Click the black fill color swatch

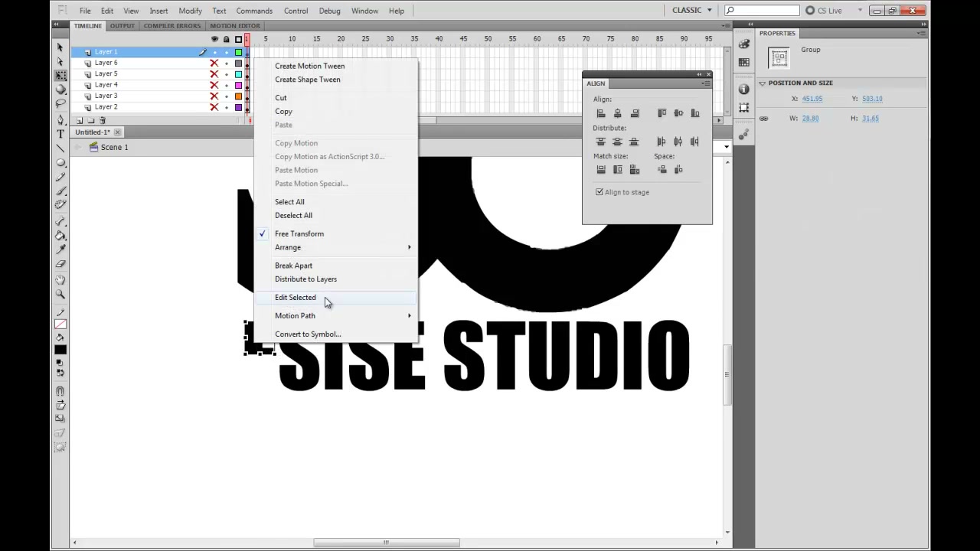[60, 350]
